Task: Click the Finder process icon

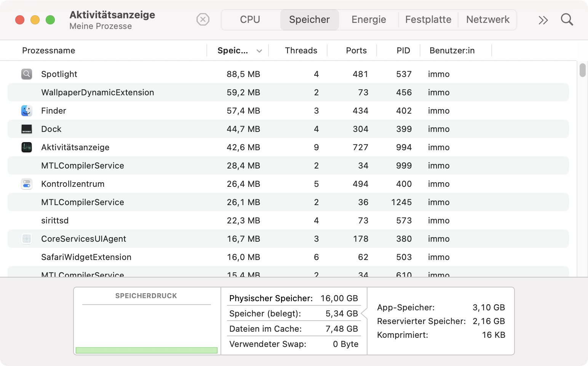Action: pos(27,111)
